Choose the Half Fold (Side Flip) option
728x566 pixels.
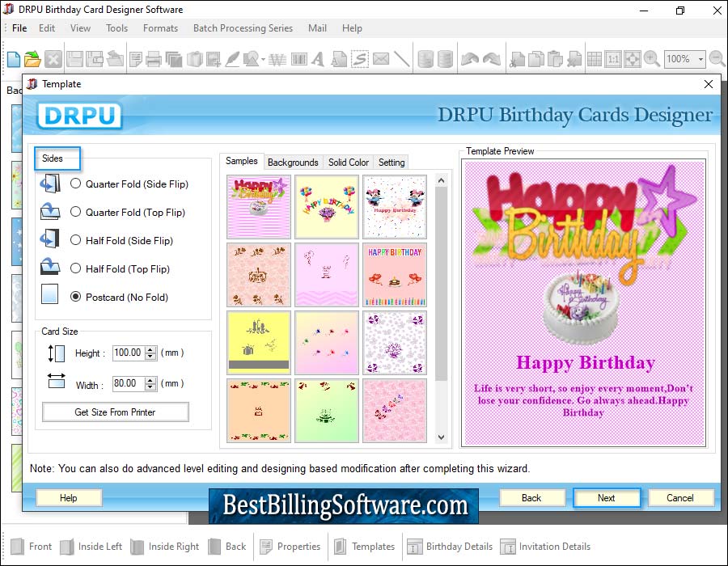pyautogui.click(x=76, y=241)
